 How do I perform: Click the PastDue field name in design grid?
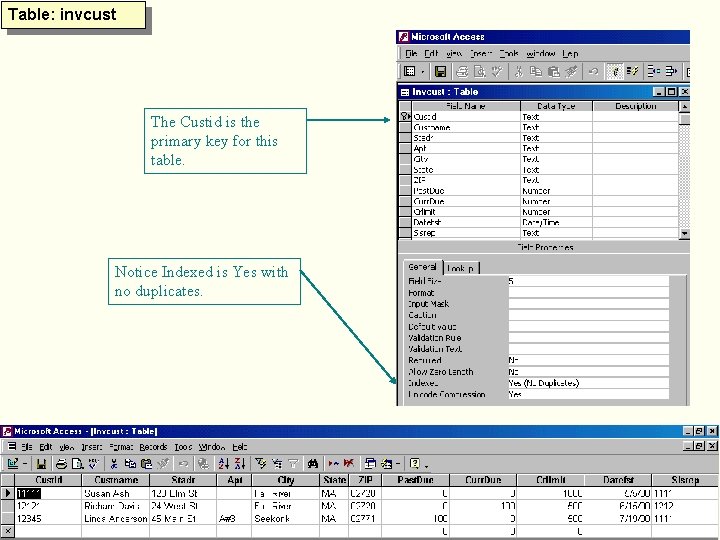[x=466, y=191]
